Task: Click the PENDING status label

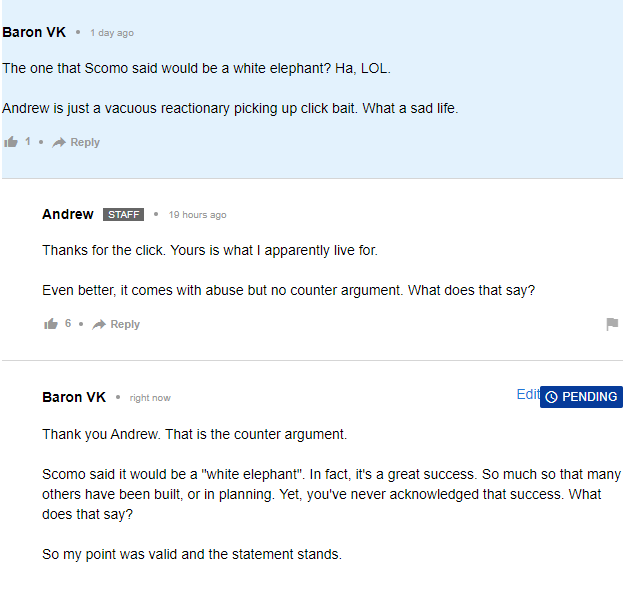Action: point(581,397)
